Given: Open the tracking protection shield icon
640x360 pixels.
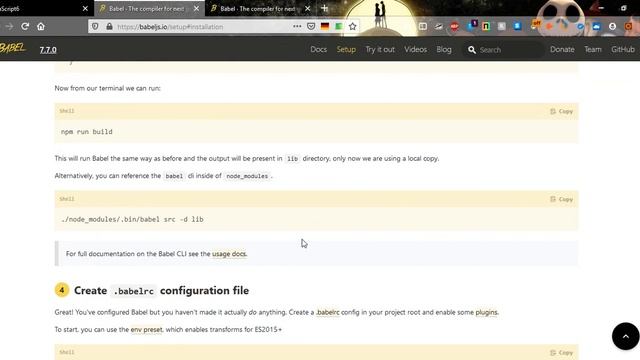Looking at the screenshot, I should pyautogui.click(x=95, y=27).
